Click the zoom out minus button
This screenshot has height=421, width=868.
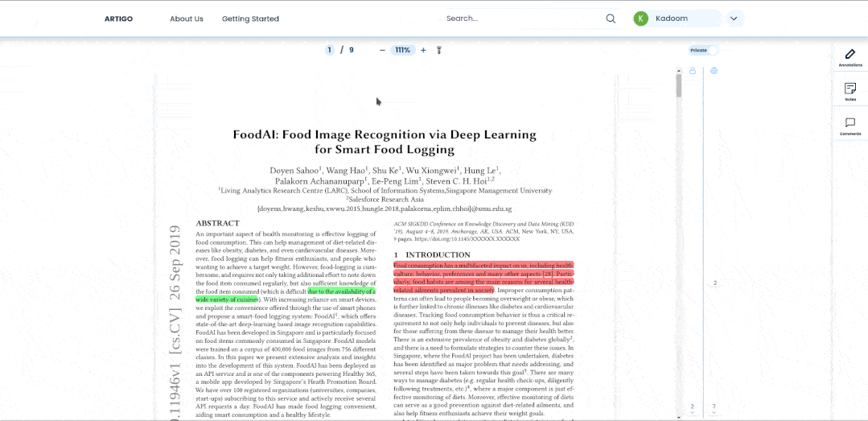382,50
